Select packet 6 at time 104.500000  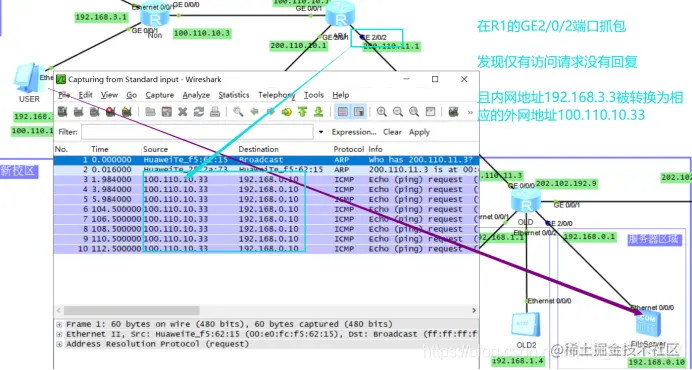[x=266, y=209]
